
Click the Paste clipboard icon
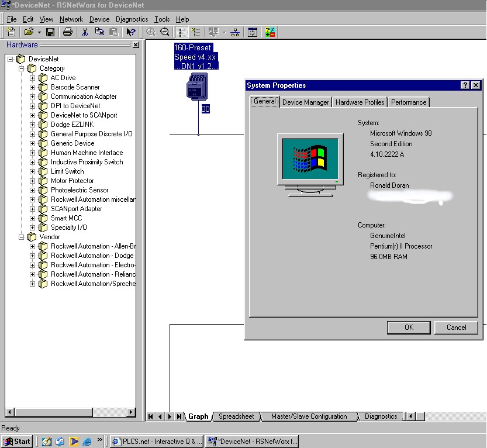[x=114, y=32]
